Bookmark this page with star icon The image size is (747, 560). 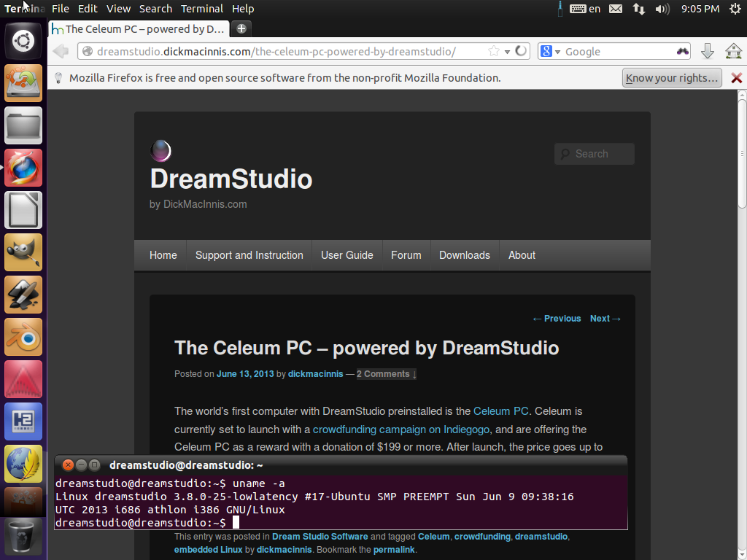[x=494, y=51]
